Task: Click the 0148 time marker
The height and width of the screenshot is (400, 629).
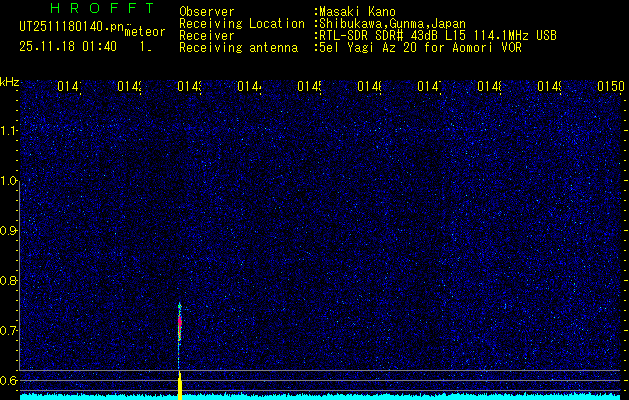Action: point(489,86)
